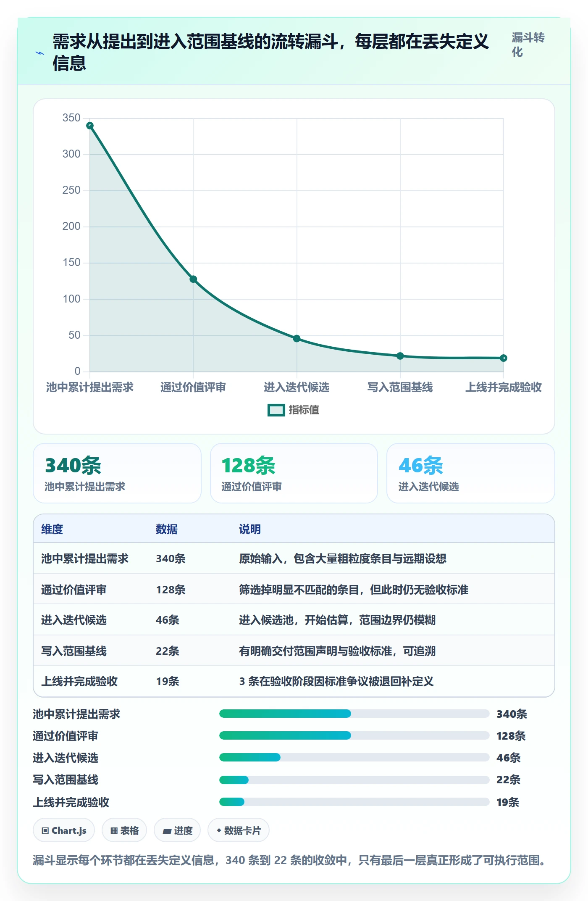This screenshot has width=588, height=901.
Task: Click text 原始输入，包含大量粗粒度条目与远期设想
Action: [343, 559]
